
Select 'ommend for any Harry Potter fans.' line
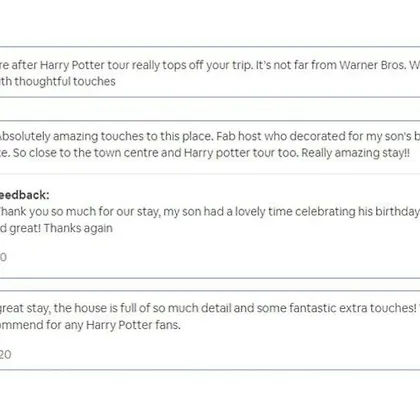coord(90,325)
